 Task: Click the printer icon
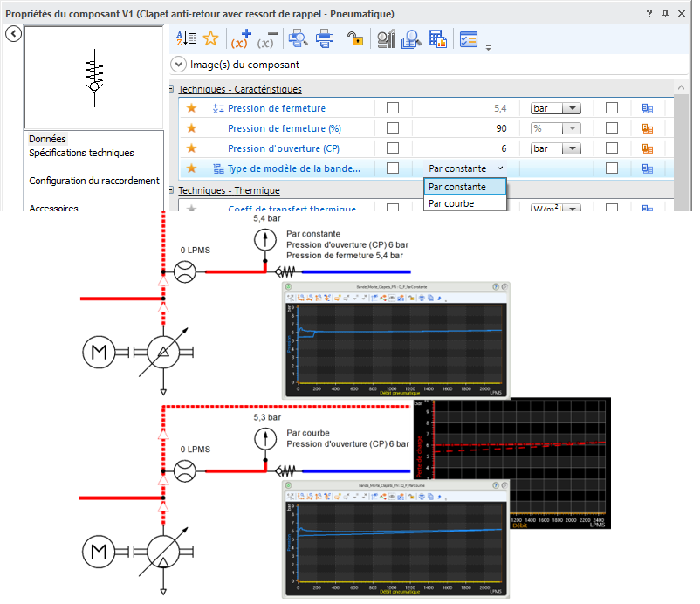(x=325, y=38)
